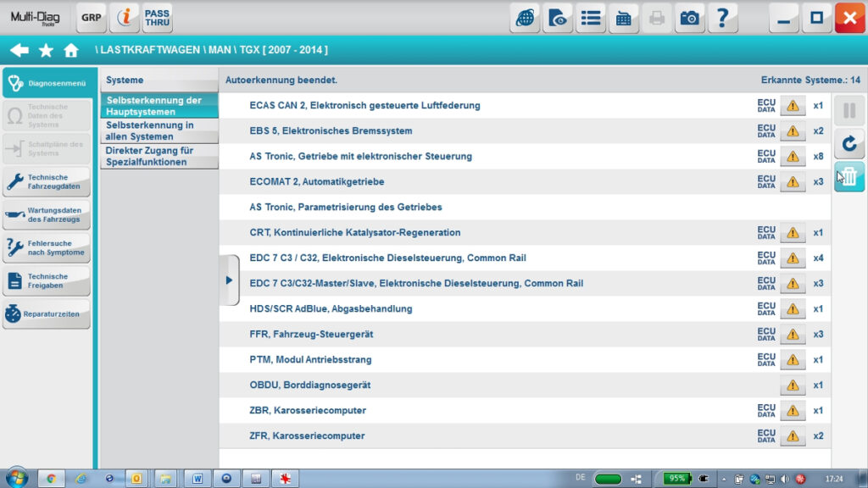Go to home screen icon
868x488 pixels.
pos(71,50)
